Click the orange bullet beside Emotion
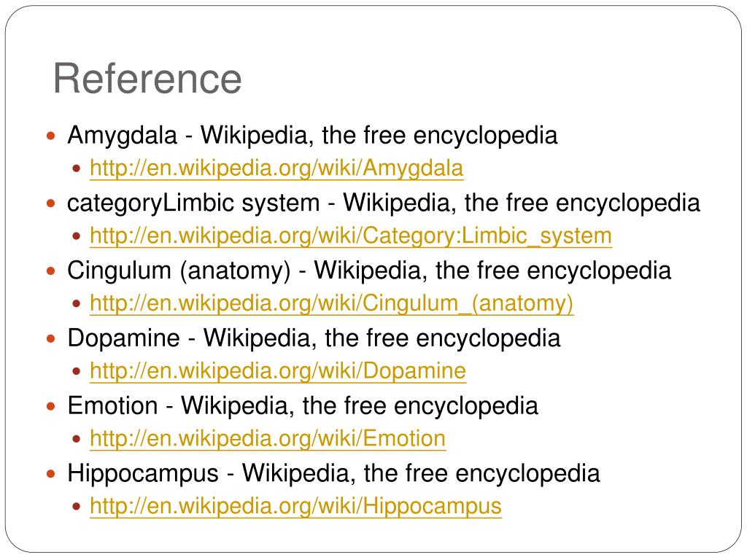This screenshot has height=560, width=747. 52,407
